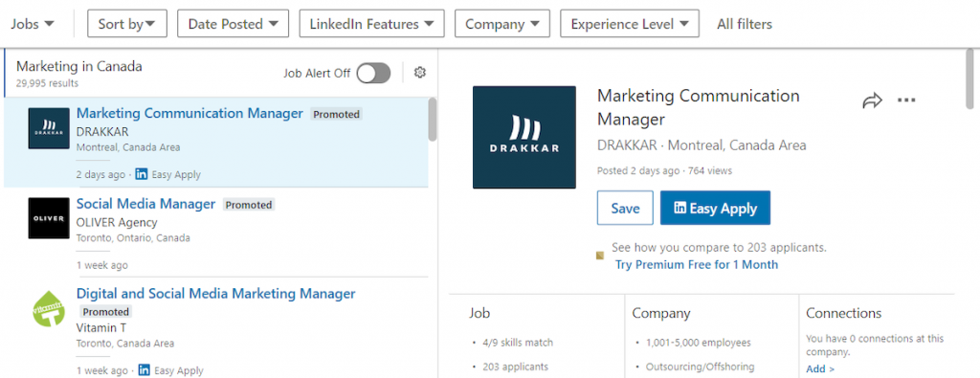Open the Jobs dropdown

click(32, 24)
